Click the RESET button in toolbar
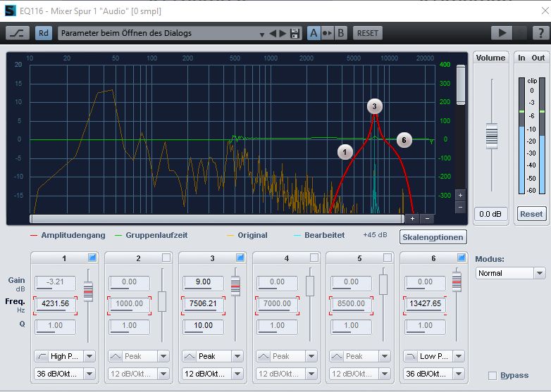 pyautogui.click(x=367, y=33)
